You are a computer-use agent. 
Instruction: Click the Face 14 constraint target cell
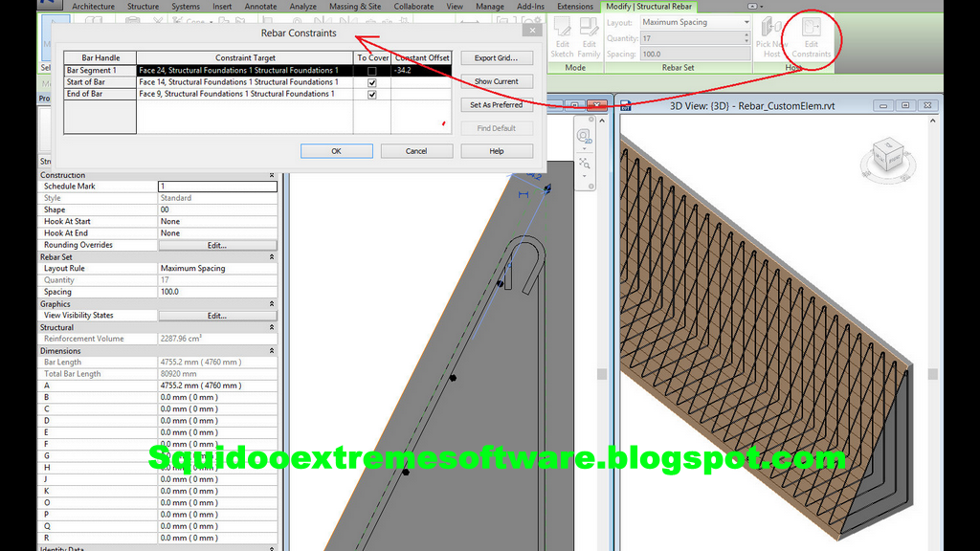tap(245, 82)
